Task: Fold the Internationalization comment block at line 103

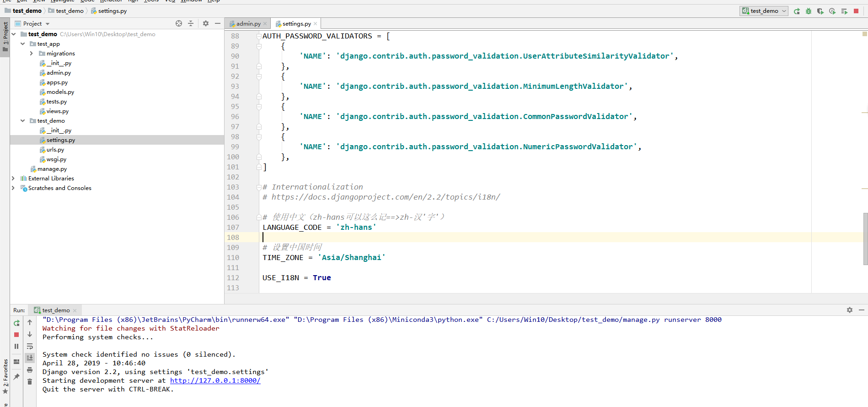Action: (x=259, y=187)
